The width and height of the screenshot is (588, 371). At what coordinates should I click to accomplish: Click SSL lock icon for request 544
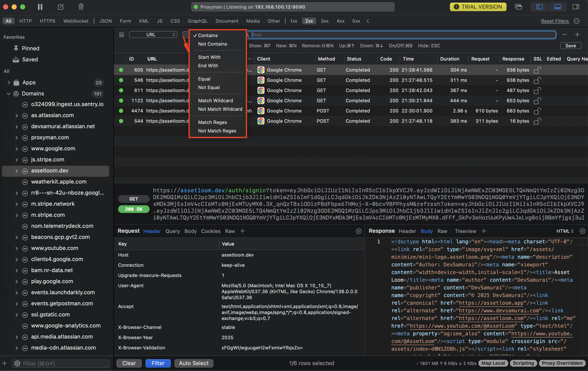(x=537, y=121)
